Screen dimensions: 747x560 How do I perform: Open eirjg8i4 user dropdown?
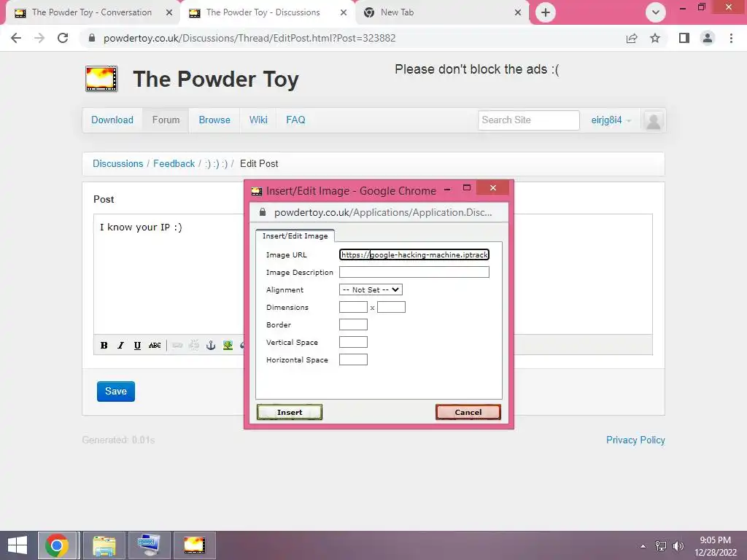click(x=611, y=120)
